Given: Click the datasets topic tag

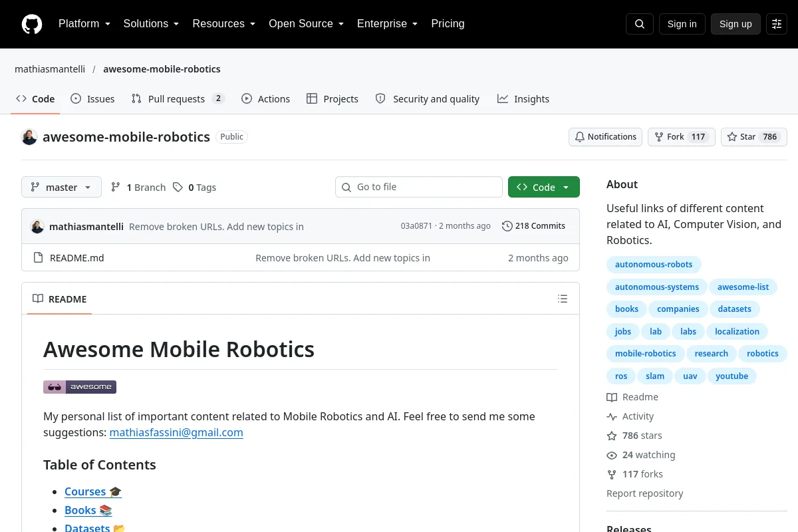Looking at the screenshot, I should pos(735,309).
